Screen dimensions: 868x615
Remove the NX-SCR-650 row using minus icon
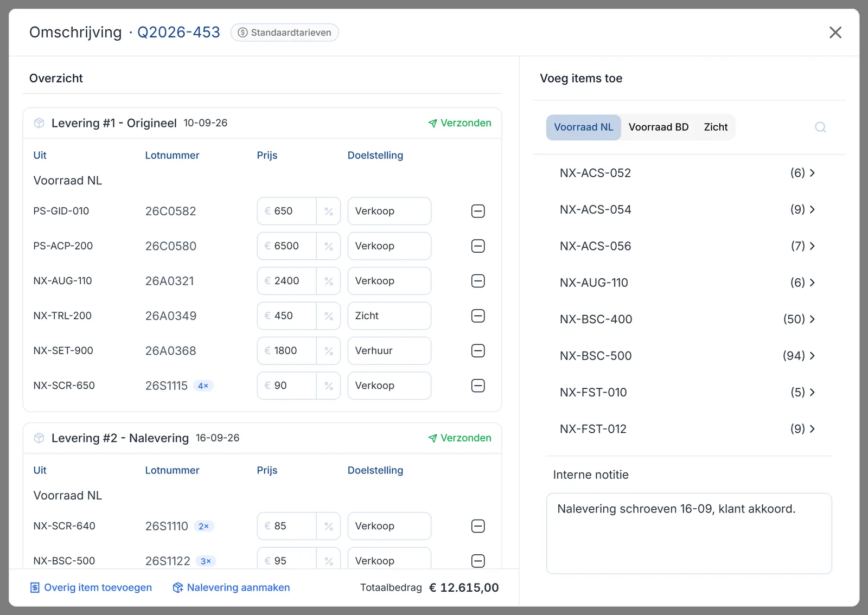(x=478, y=386)
